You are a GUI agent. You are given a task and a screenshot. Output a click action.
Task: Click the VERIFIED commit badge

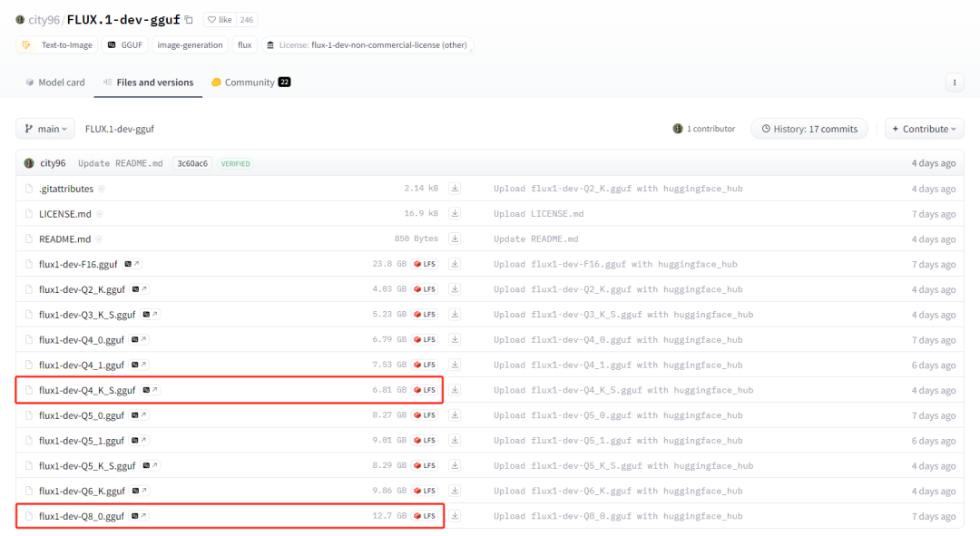coord(235,163)
